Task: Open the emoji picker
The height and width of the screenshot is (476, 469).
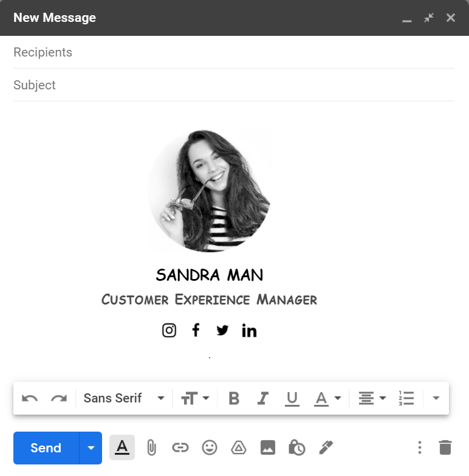Action: [209, 448]
